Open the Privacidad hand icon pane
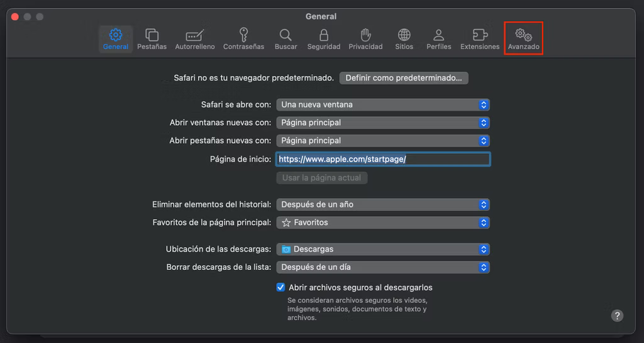Viewport: 644px width, 343px height. pos(365,40)
